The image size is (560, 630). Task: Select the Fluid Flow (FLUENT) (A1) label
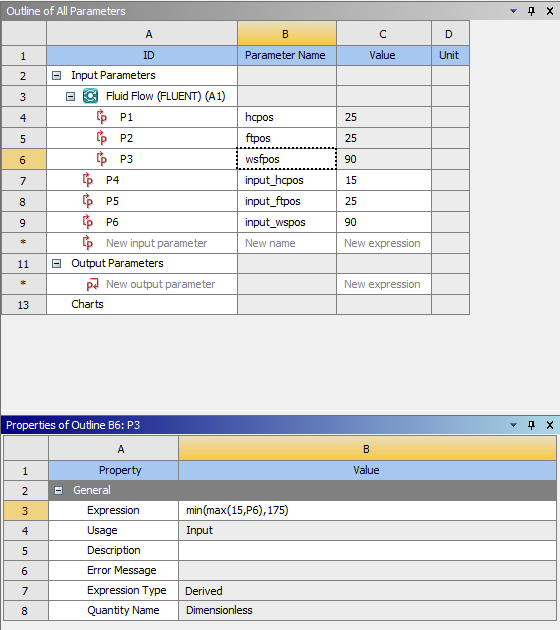[166, 96]
